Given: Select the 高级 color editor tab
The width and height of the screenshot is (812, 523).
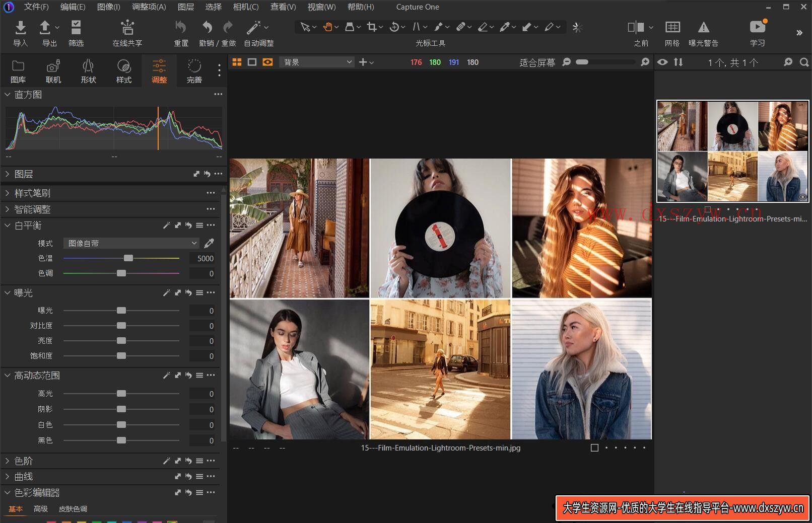Looking at the screenshot, I should pos(41,509).
